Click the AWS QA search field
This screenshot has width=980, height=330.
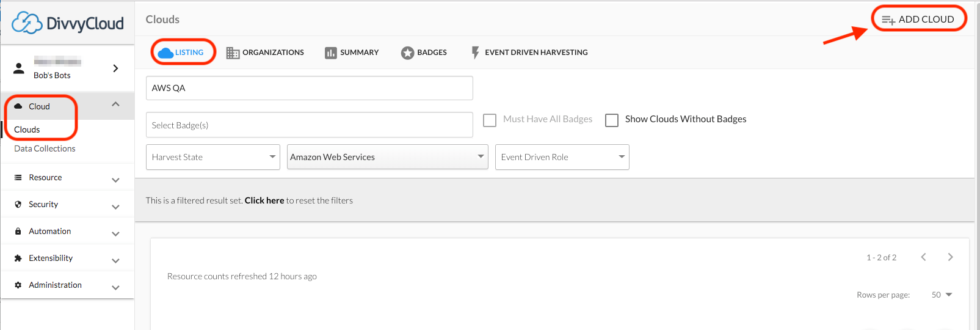point(310,88)
